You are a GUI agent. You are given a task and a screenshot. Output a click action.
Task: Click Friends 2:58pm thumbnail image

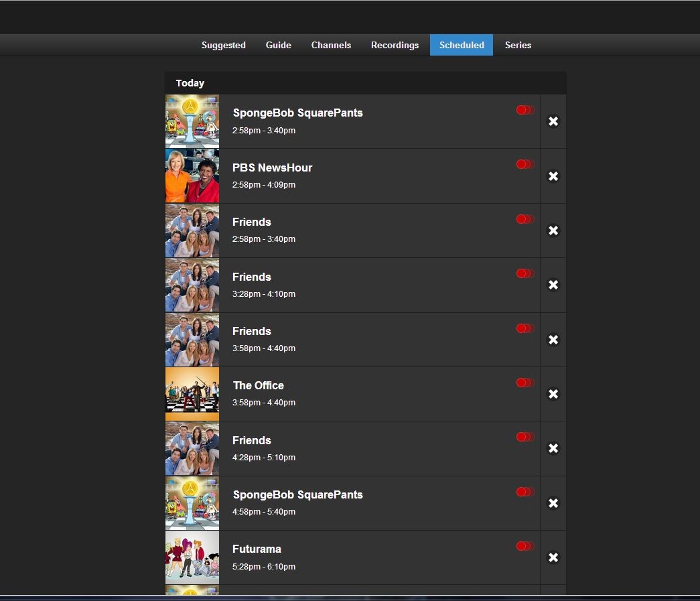coord(192,230)
